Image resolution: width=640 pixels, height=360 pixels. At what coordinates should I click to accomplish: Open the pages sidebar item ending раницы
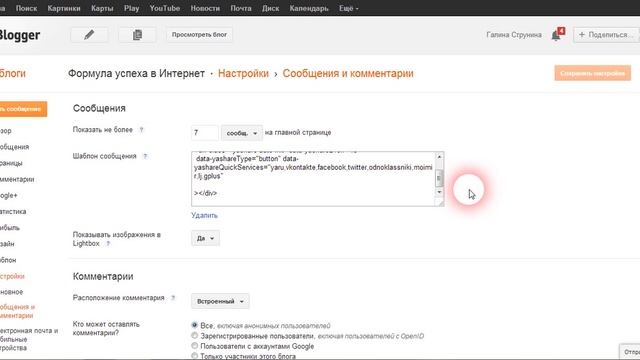point(11,163)
